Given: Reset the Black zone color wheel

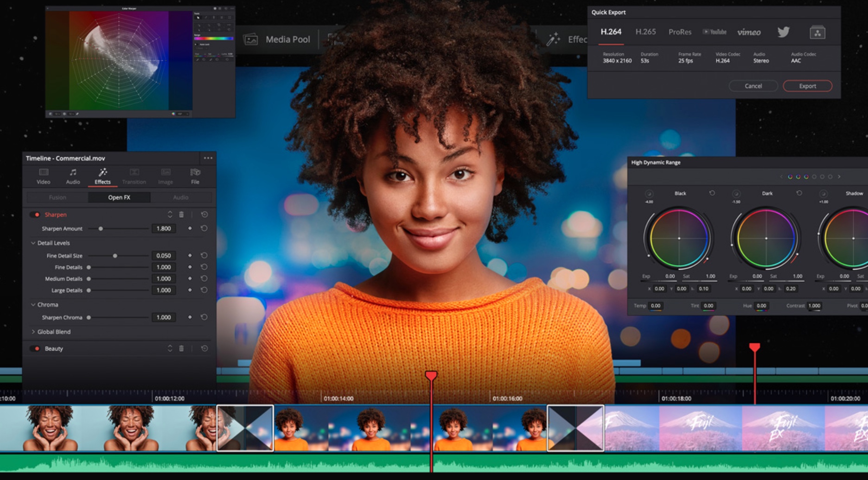Looking at the screenshot, I should (x=712, y=193).
